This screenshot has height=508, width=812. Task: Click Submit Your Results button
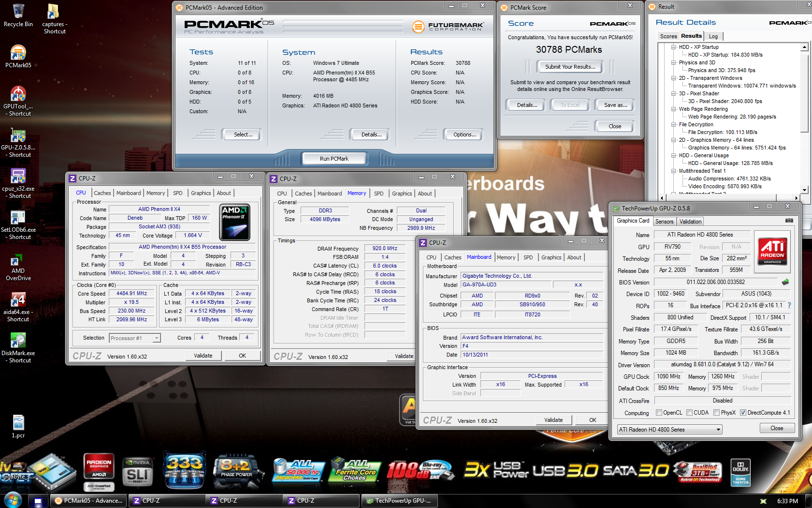[x=570, y=67]
